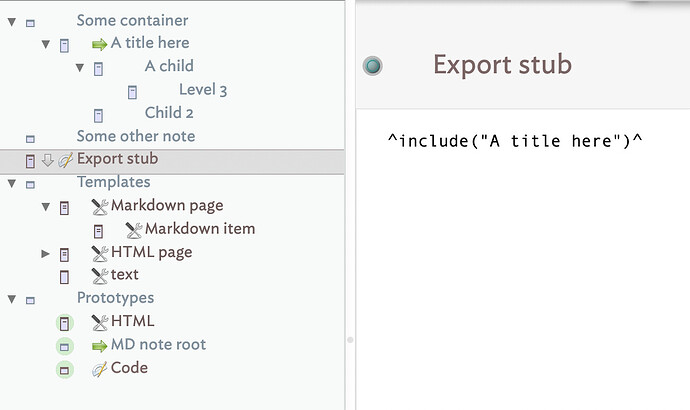690x410 pixels.
Task: Click the note icon beside Export stub
Action: [x=30, y=161]
